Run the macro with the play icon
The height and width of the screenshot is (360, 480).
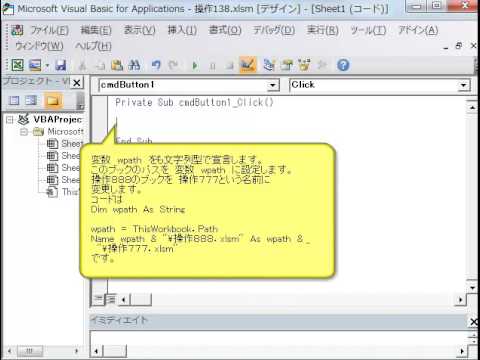pyautogui.click(x=195, y=66)
